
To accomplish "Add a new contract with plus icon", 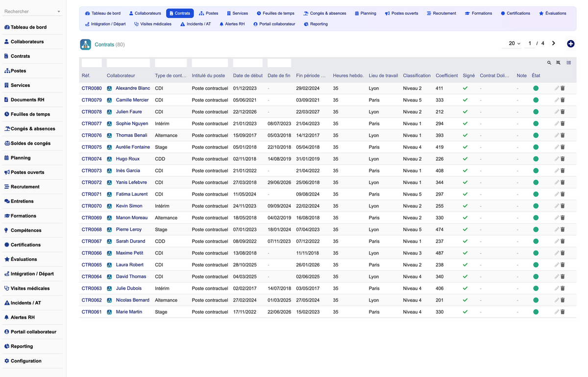I will click(x=571, y=44).
